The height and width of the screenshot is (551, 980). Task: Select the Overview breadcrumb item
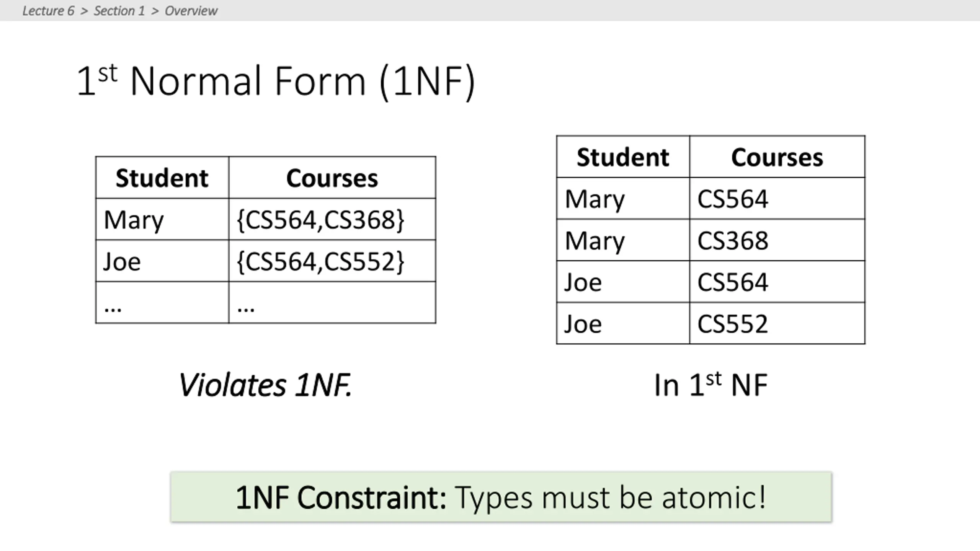(x=191, y=11)
